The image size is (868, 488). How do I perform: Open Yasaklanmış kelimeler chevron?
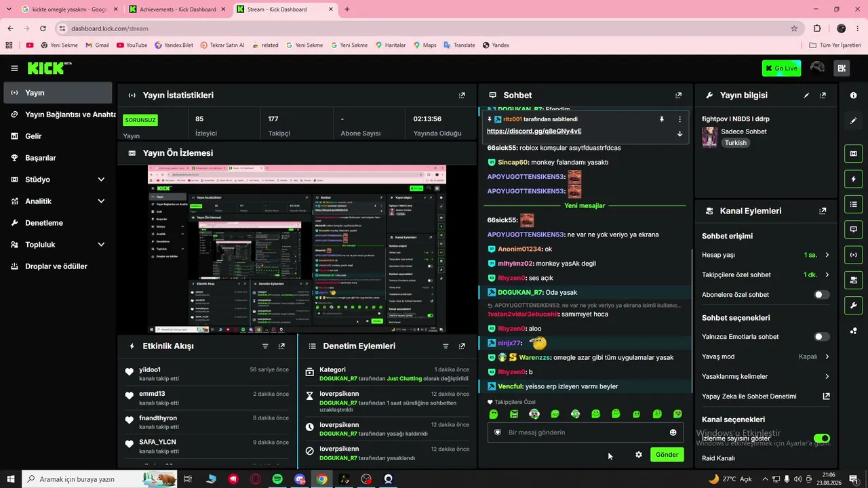point(827,377)
